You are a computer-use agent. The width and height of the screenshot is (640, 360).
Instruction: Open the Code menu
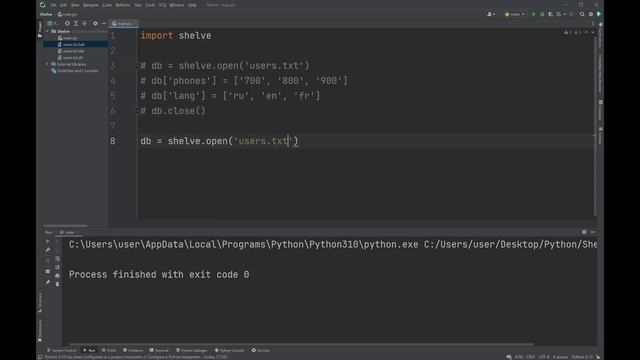107,5
